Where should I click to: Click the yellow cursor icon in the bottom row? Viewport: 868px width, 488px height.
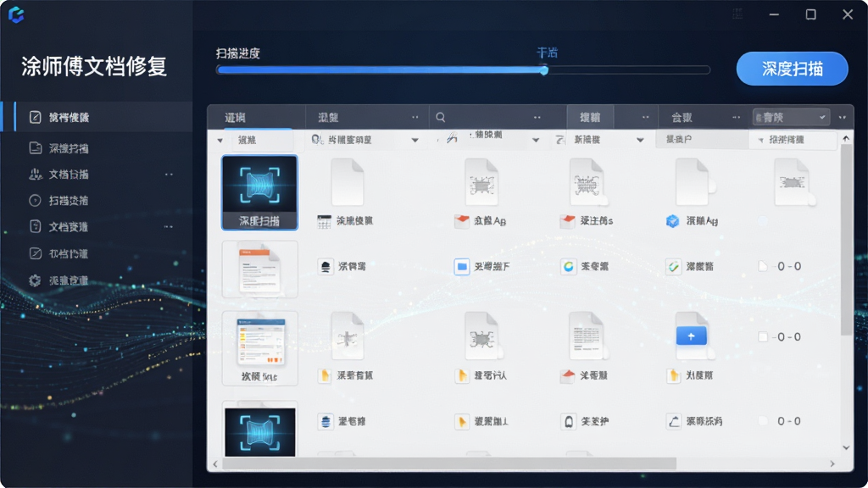pyautogui.click(x=462, y=422)
